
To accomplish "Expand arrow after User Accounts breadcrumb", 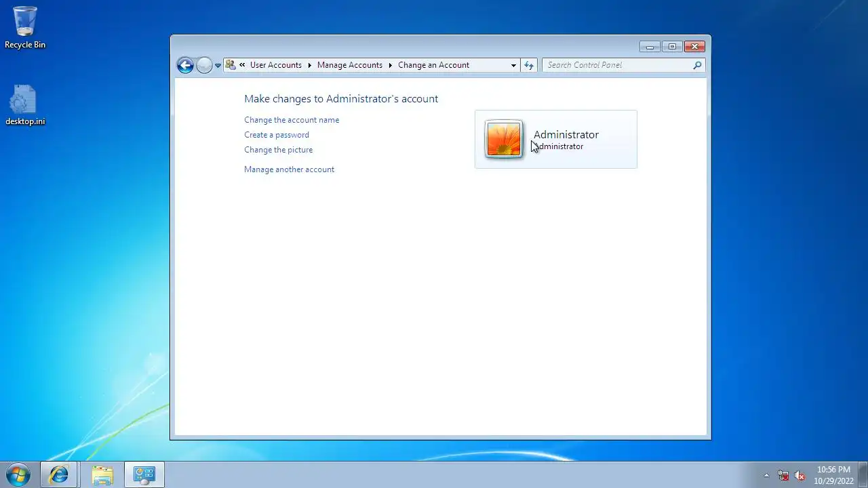I will [x=309, y=65].
